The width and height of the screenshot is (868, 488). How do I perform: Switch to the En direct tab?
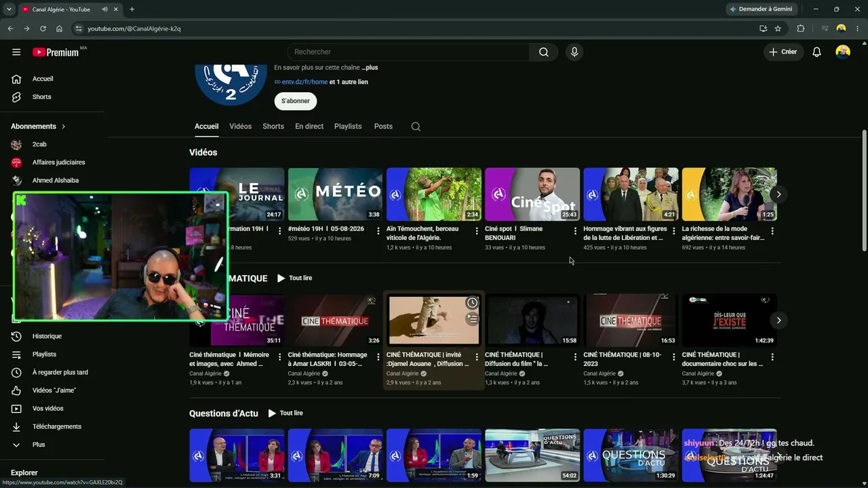pyautogui.click(x=309, y=127)
